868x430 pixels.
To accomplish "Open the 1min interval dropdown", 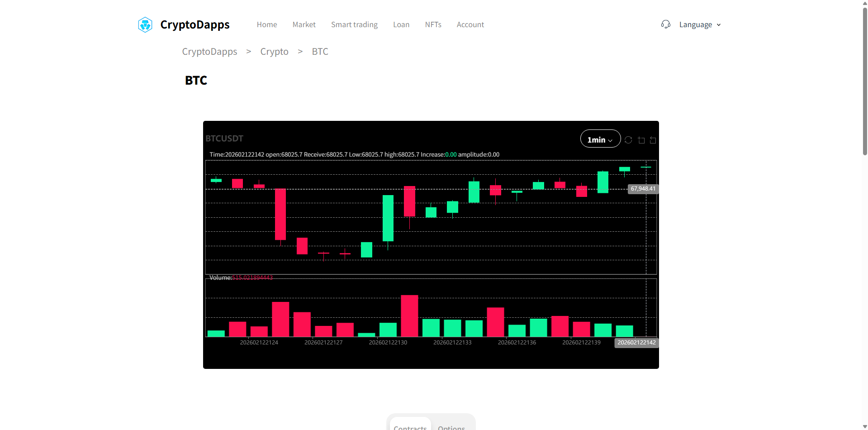I will (600, 139).
